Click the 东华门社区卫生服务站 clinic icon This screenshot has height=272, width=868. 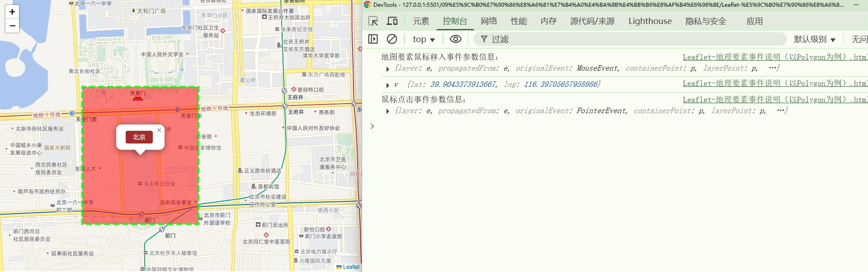(223, 31)
